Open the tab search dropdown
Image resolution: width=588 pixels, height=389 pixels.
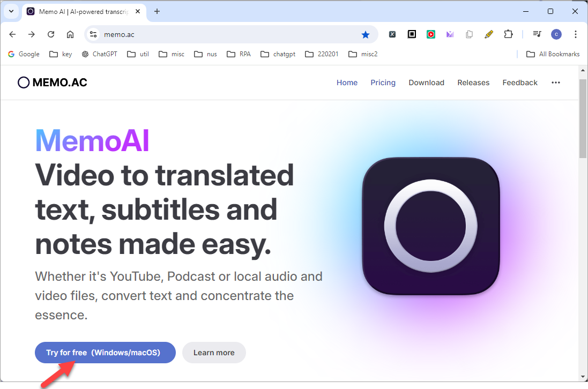click(11, 11)
